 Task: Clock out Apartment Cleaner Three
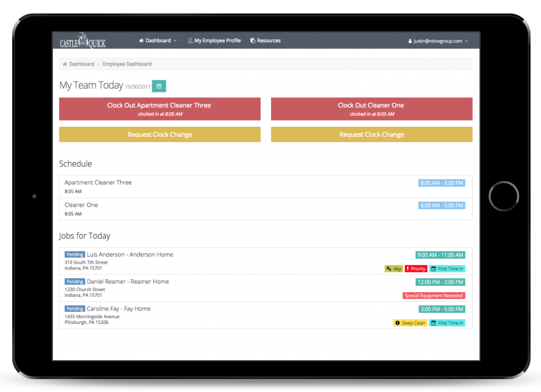pos(160,109)
